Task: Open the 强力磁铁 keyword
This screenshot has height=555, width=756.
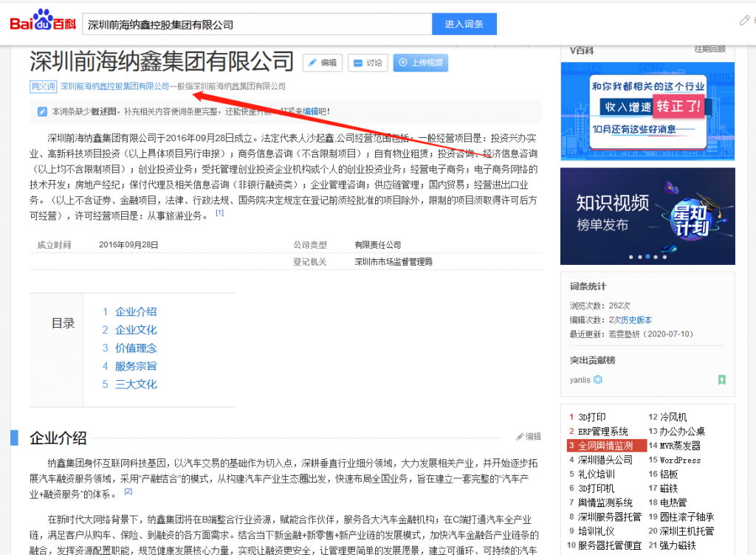Action: tap(678, 546)
